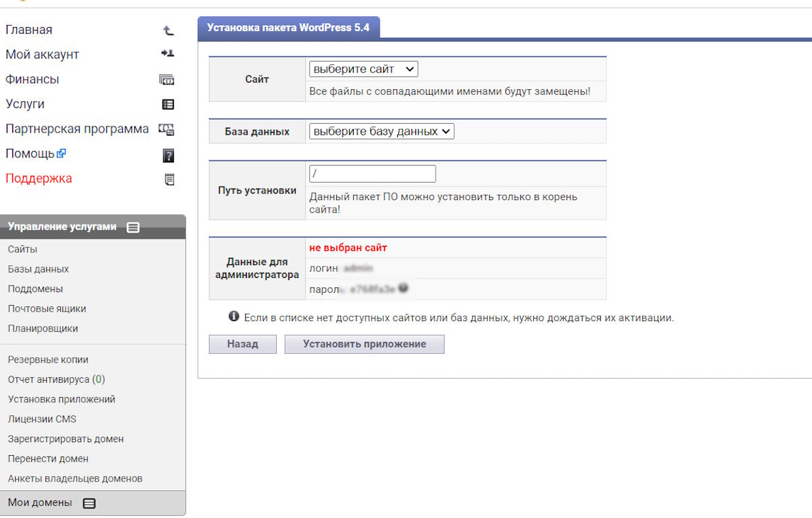Open the Базы данных link
Viewport: 812px width, 518px height.
[x=39, y=269]
